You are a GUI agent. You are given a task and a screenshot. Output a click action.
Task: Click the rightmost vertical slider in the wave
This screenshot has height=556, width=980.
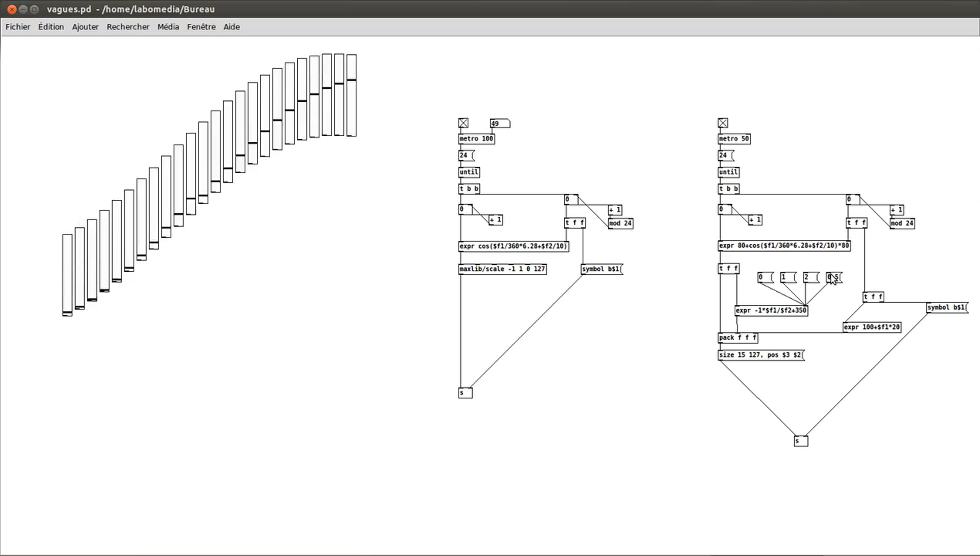tap(352, 95)
